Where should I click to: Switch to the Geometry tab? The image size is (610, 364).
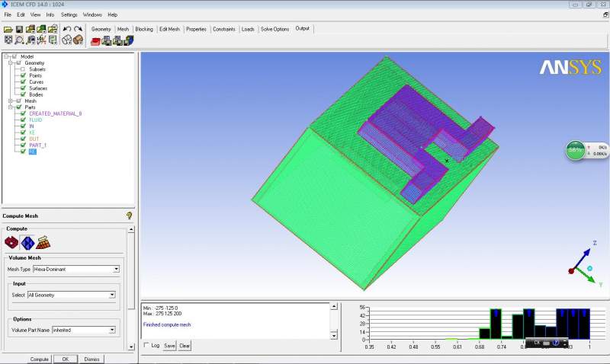pos(101,29)
